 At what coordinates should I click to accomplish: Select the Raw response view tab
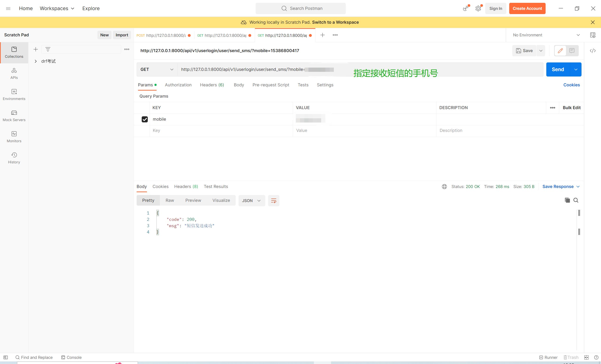(x=170, y=200)
